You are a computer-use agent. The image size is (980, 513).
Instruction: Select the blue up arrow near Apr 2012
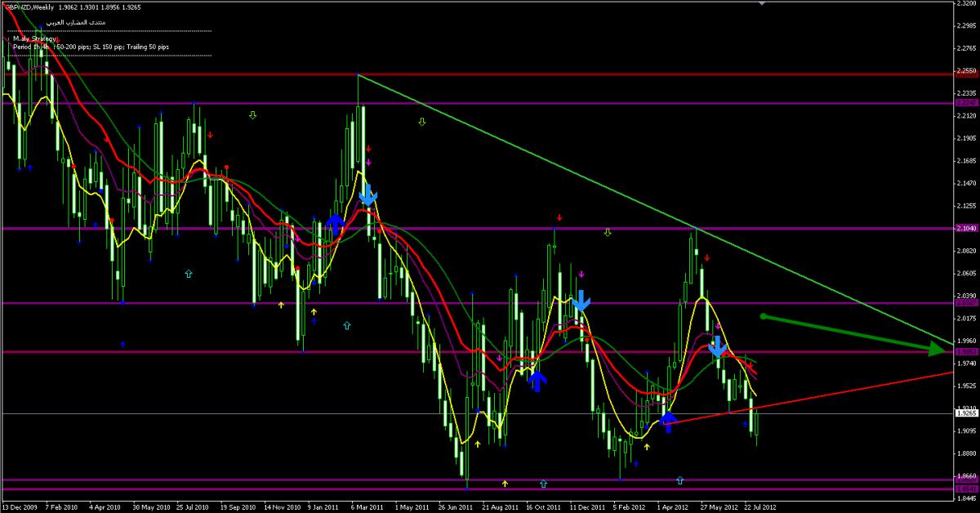coord(668,422)
